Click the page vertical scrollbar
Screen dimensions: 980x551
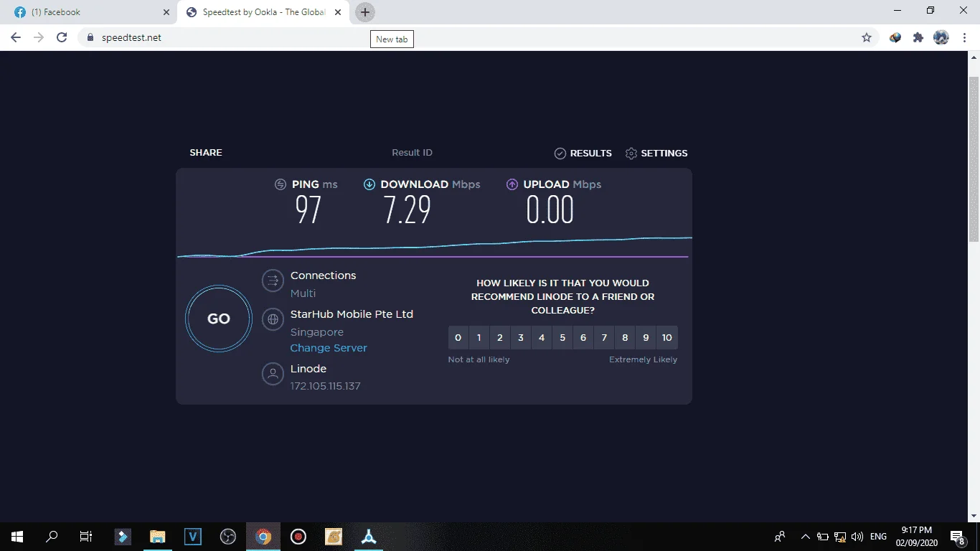pyautogui.click(x=974, y=158)
